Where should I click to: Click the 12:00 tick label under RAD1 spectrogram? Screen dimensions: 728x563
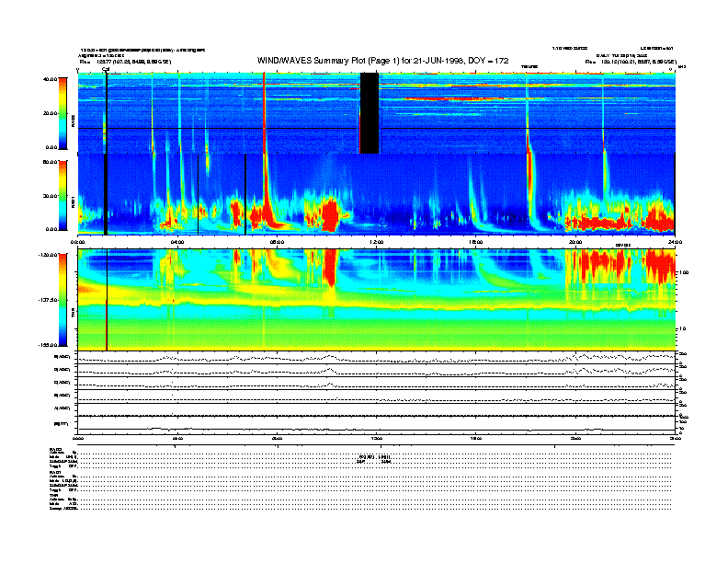[x=377, y=242]
